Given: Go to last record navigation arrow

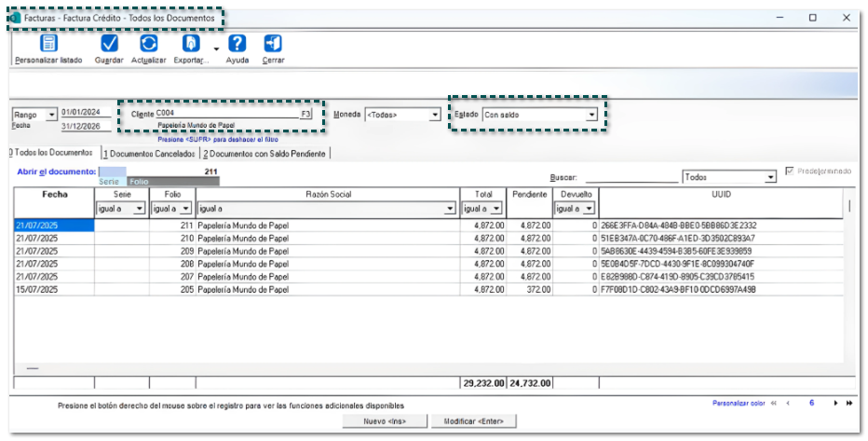Looking at the screenshot, I should tap(848, 404).
